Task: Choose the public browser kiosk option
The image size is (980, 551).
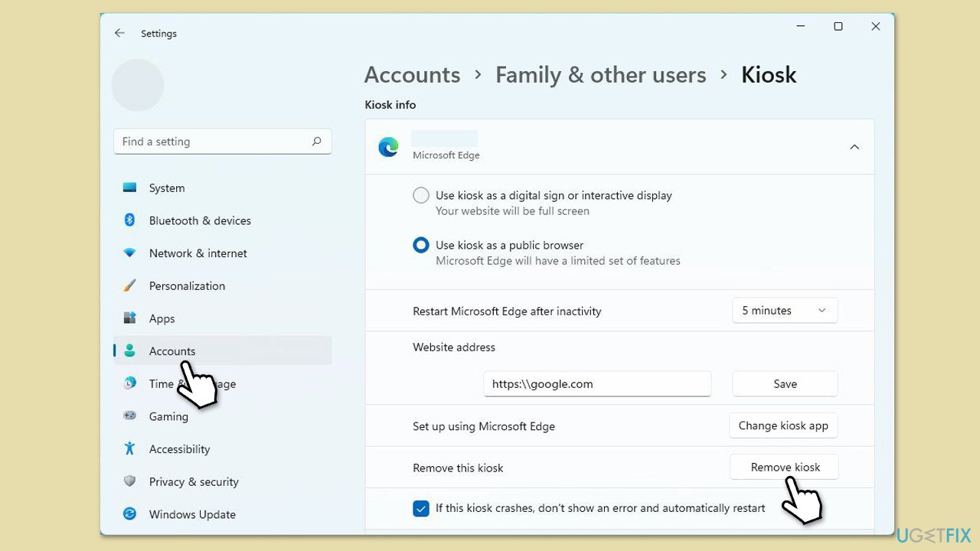Action: coord(421,246)
